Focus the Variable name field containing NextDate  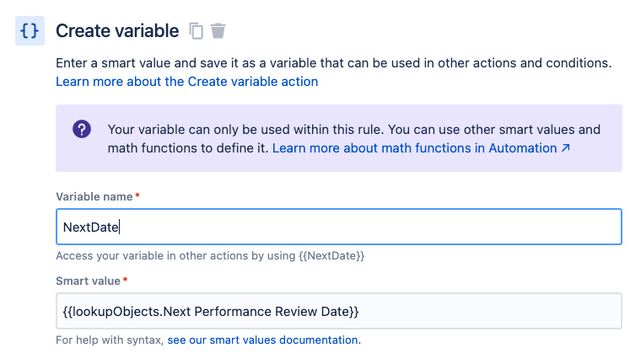tap(337, 227)
